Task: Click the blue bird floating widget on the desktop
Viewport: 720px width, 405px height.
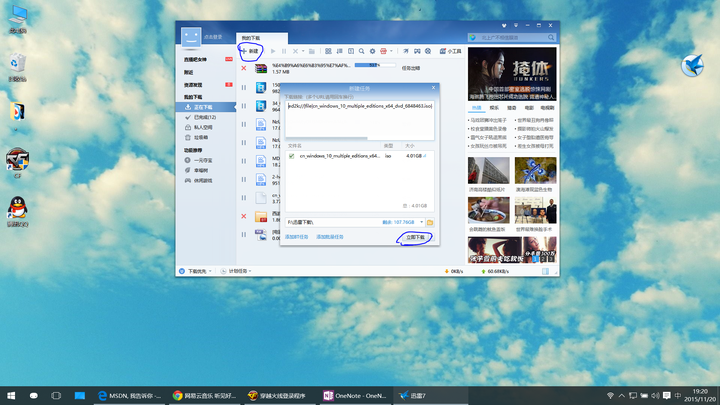Action: click(x=692, y=65)
